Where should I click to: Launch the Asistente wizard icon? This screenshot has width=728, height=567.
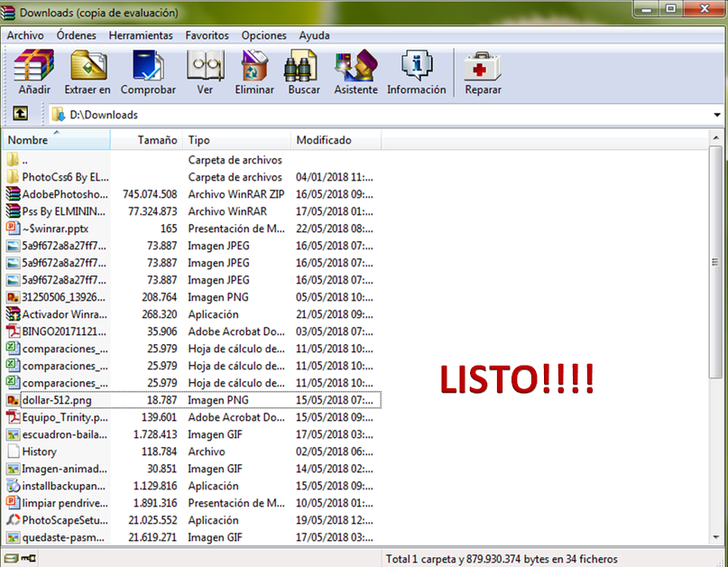pyautogui.click(x=355, y=66)
